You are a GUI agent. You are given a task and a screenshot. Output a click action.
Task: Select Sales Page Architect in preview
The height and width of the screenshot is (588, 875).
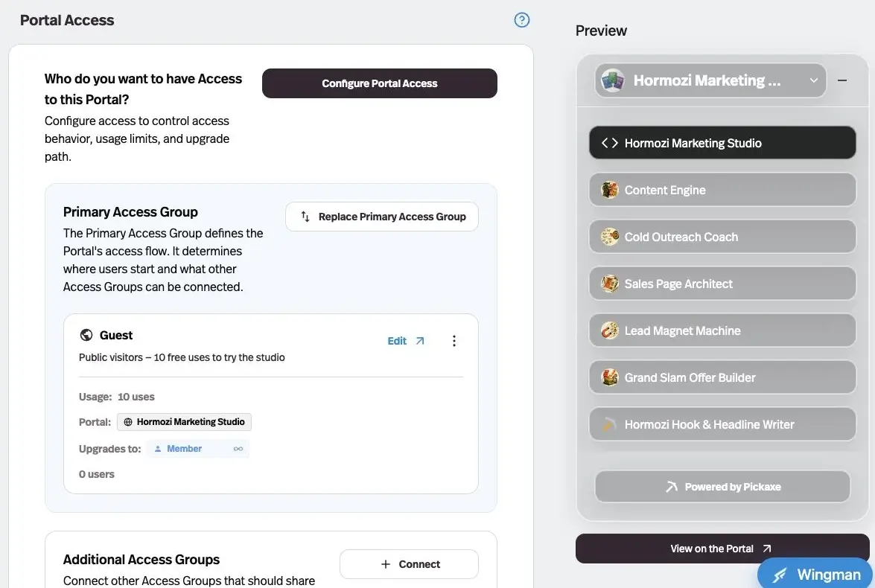click(722, 284)
